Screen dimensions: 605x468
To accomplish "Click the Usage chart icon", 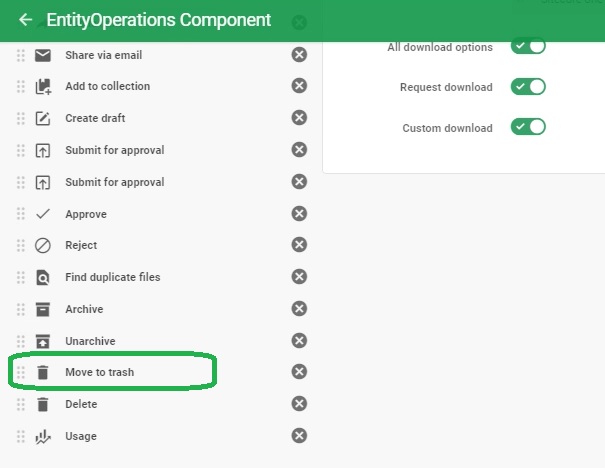I will tap(43, 437).
